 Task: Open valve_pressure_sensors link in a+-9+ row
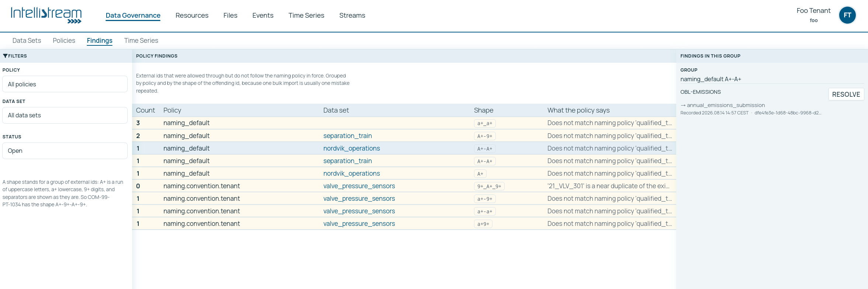point(359,198)
